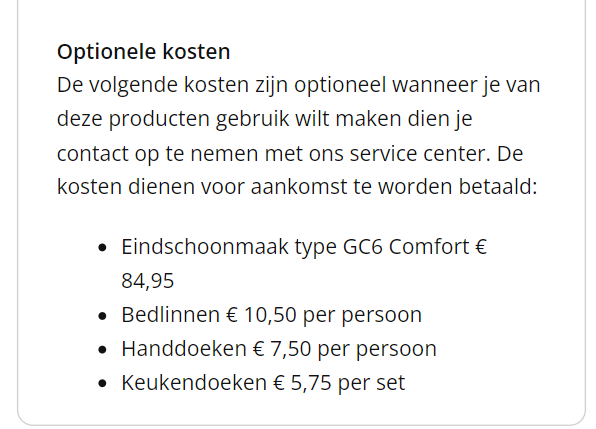Click the Optionele kosten heading
596x429 pixels.
pos(143,51)
